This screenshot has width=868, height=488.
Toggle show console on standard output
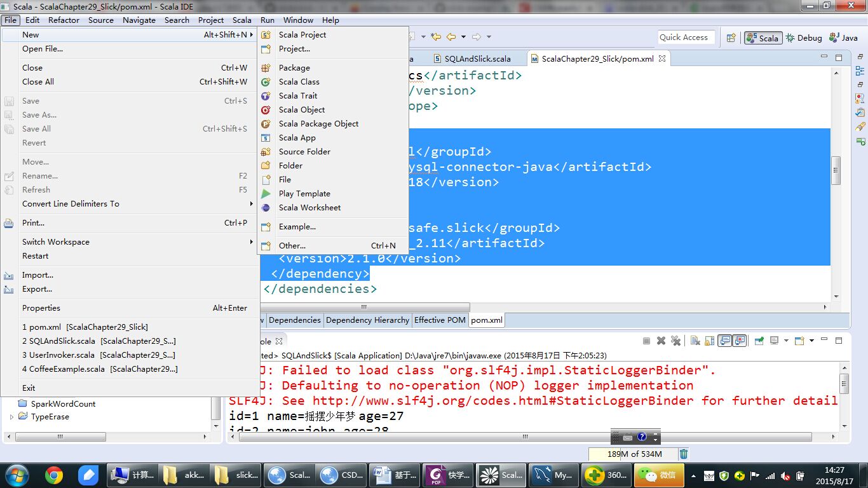725,341
